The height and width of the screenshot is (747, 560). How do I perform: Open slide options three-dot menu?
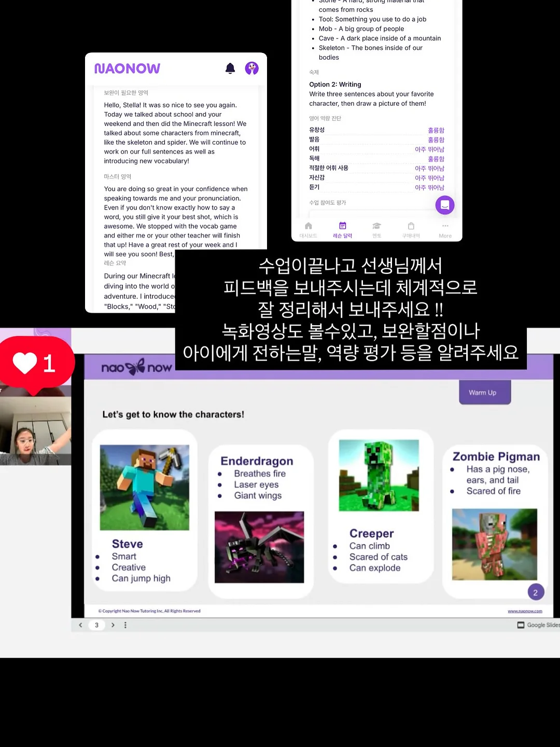pos(125,625)
